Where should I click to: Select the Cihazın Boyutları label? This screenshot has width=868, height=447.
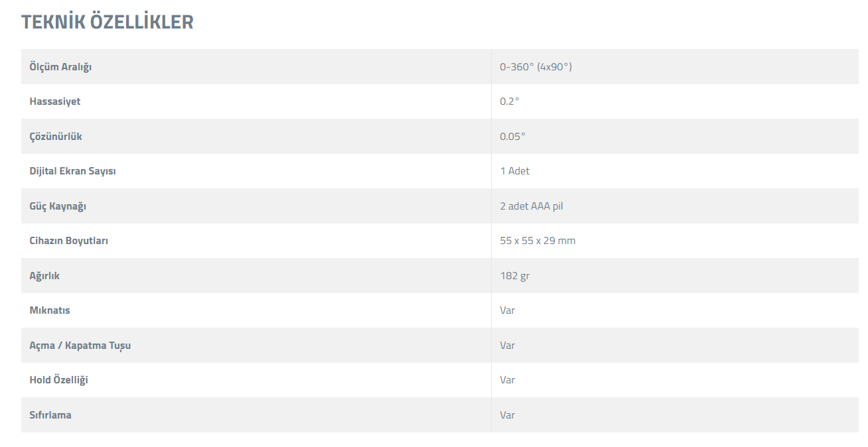pos(69,241)
